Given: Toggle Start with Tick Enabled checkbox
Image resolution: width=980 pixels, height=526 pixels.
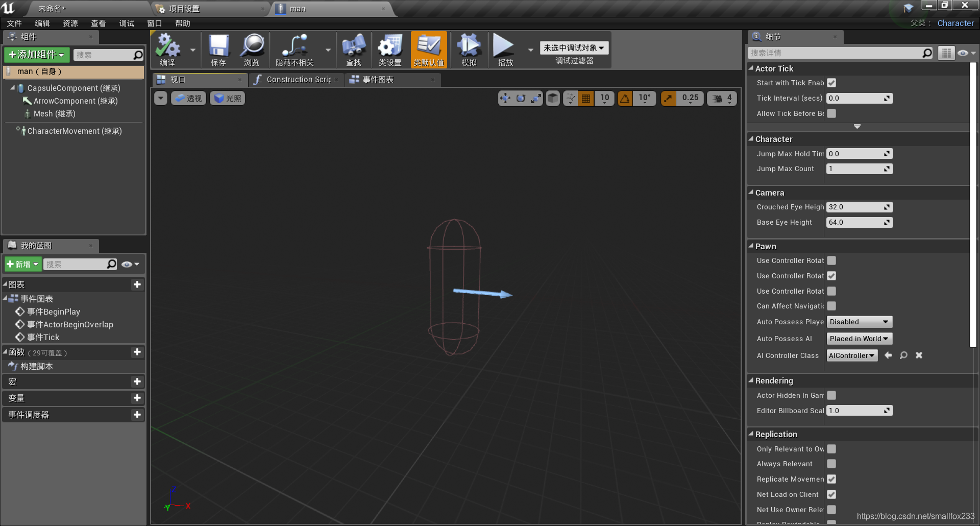Looking at the screenshot, I should pos(831,83).
